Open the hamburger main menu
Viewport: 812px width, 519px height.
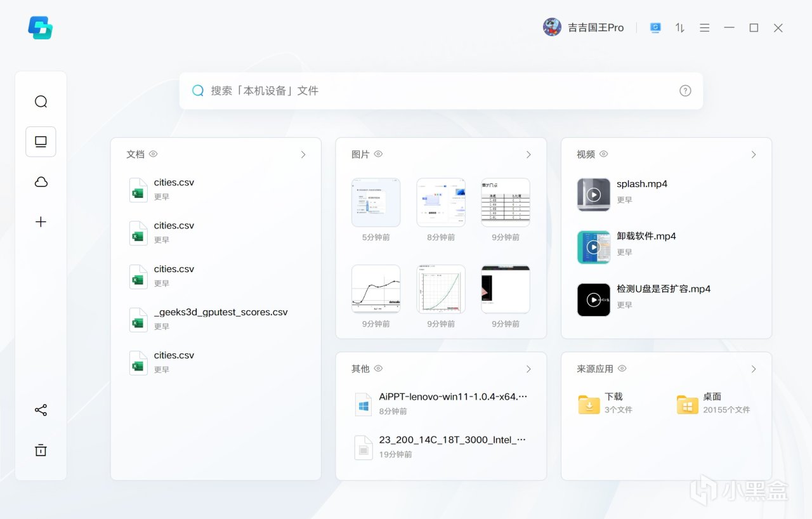pyautogui.click(x=705, y=28)
